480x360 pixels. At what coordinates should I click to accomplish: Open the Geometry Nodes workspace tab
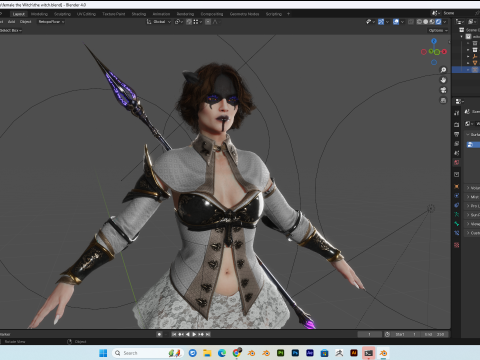point(244,14)
